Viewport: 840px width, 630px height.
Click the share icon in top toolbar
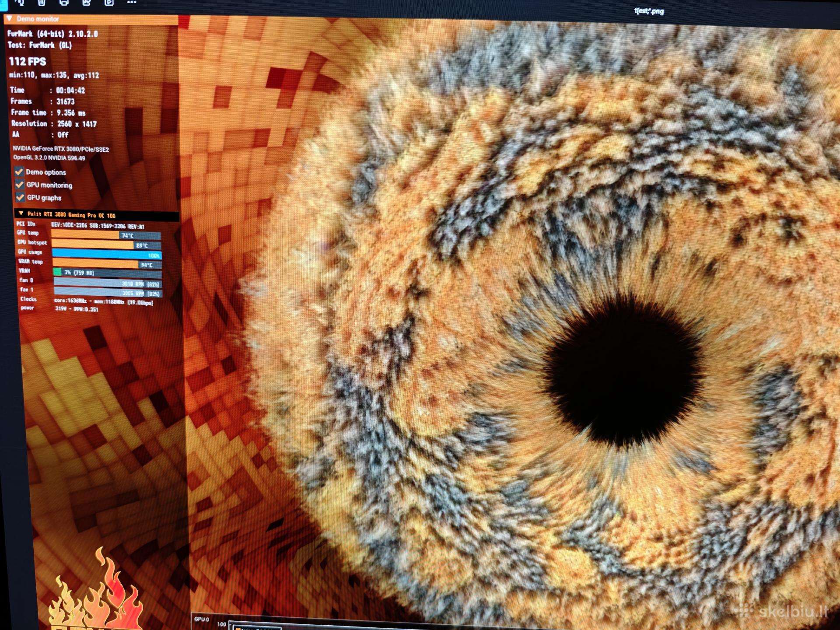(x=87, y=2)
